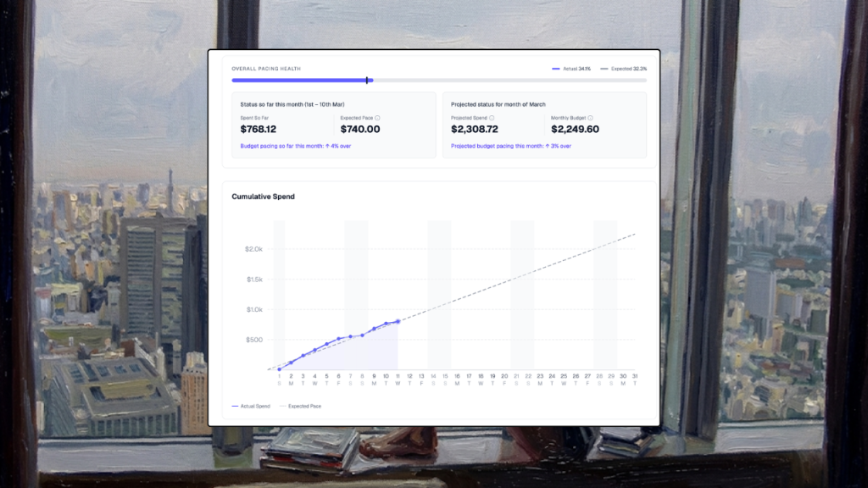Toggle the Actual Spend series visibility
Screen dimensions: 868x488
(x=250, y=406)
